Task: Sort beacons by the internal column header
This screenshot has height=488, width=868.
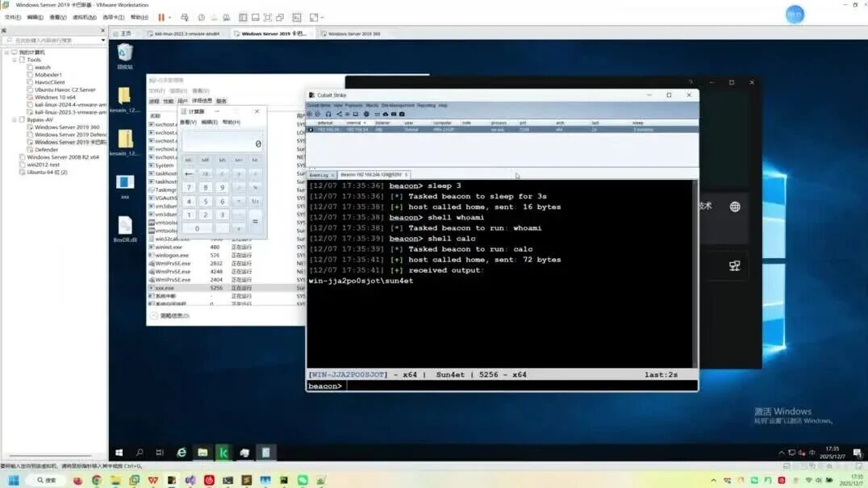Action: pyautogui.click(x=355, y=123)
